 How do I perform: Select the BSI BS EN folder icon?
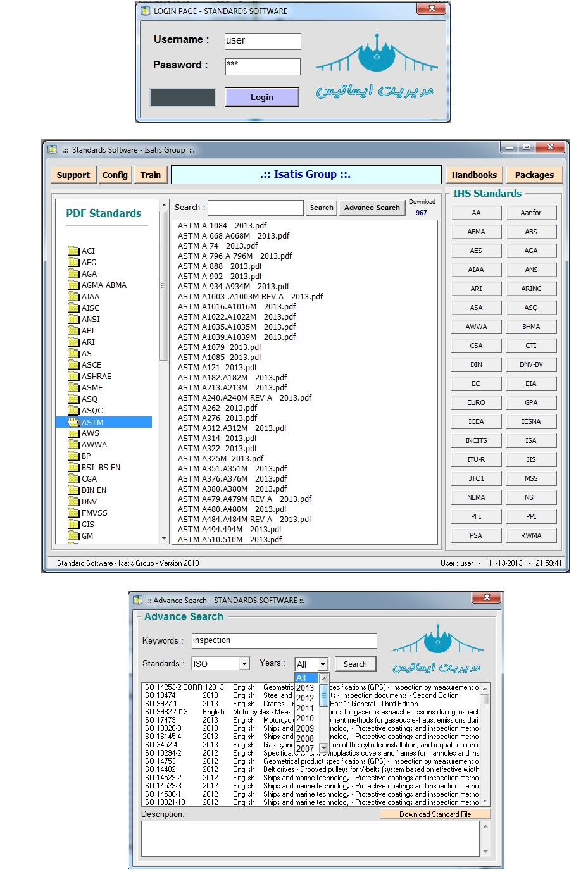click(x=73, y=468)
